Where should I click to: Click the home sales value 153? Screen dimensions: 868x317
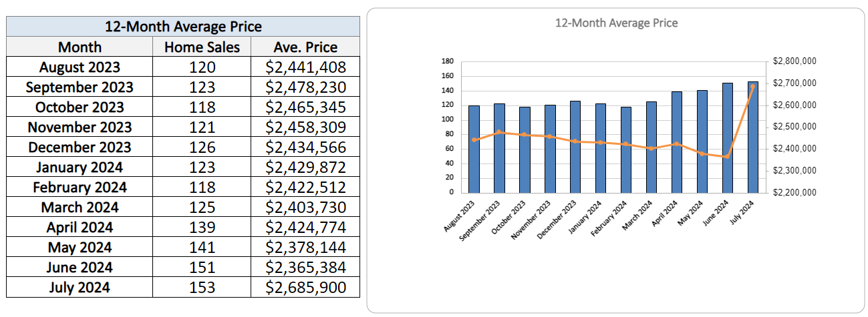[x=202, y=287]
